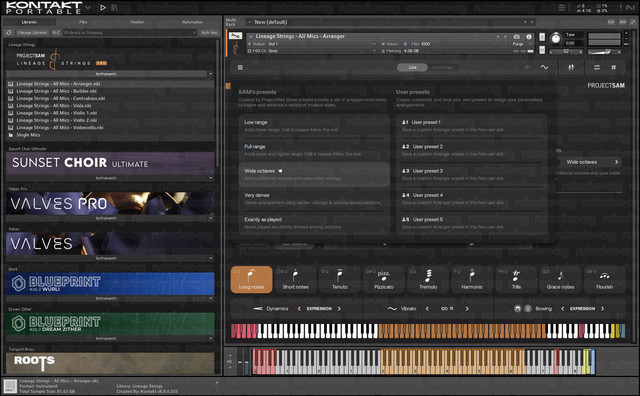Select the Wide octaves preset
The height and width of the screenshot is (396, 640).
[x=313, y=175]
